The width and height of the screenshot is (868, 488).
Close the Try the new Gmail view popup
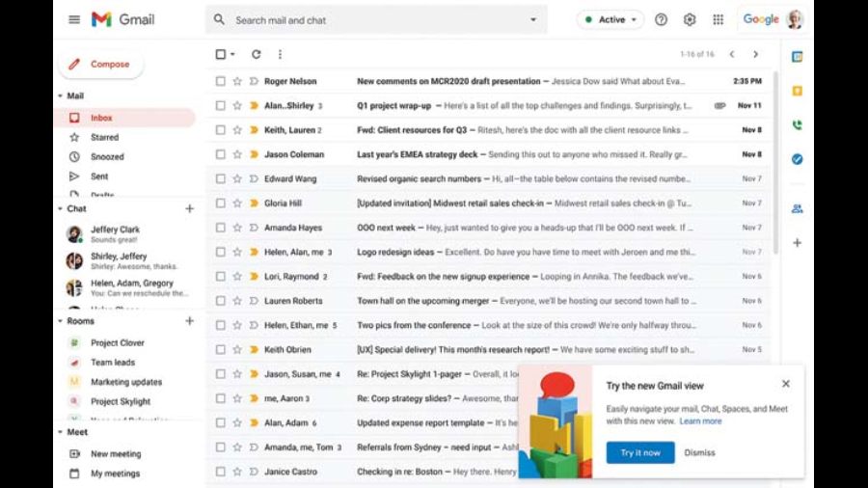(x=785, y=384)
